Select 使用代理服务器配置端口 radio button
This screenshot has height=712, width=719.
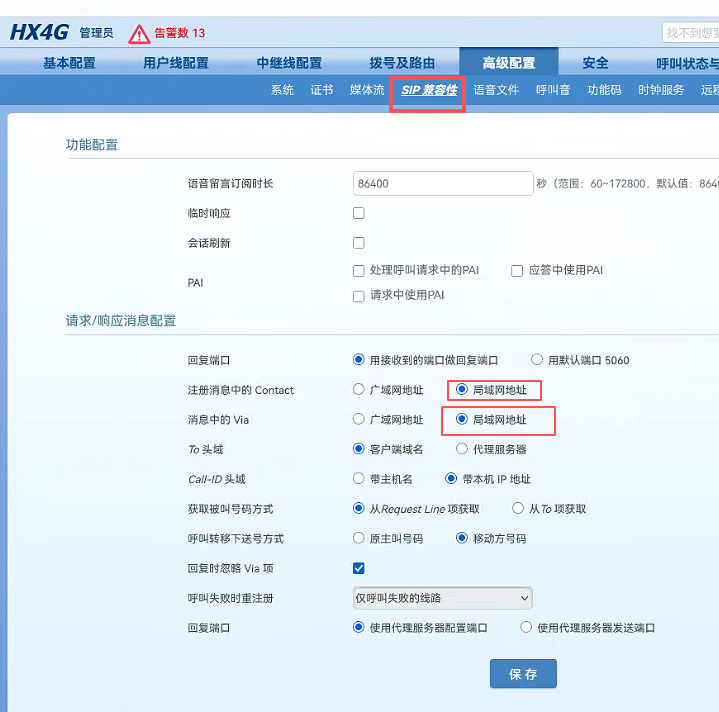pyautogui.click(x=359, y=627)
